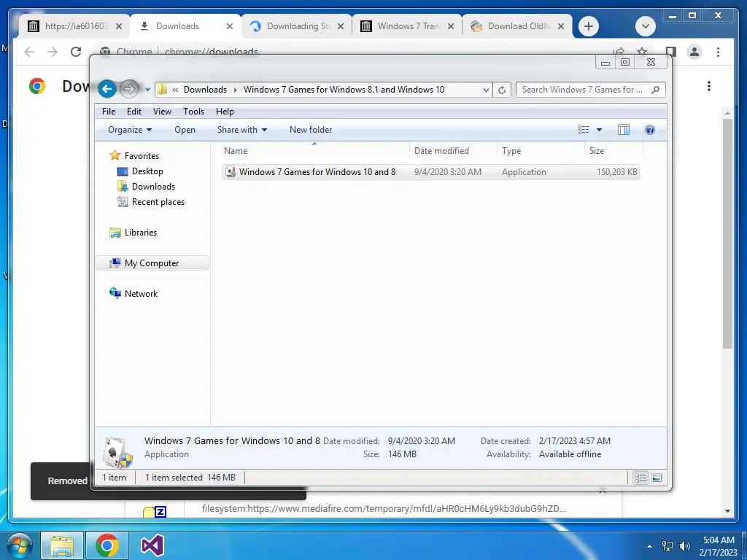Select the Downloads breadcrumb in address bar

205,90
